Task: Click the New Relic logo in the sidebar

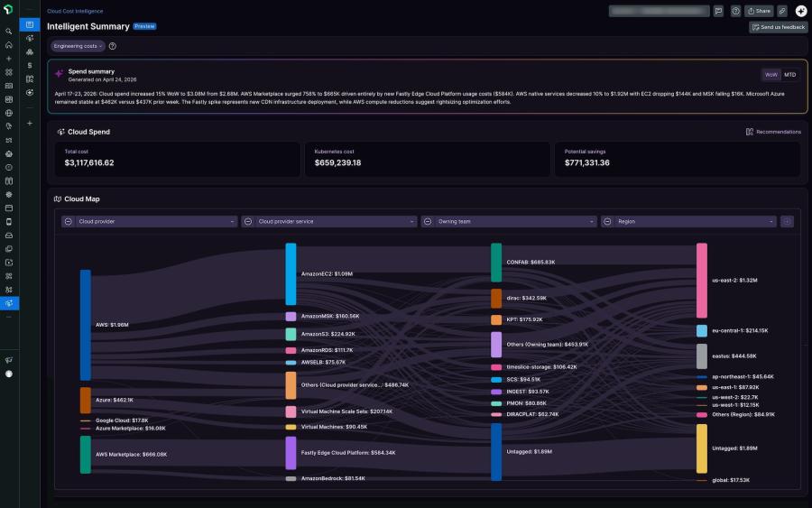Action: click(x=8, y=10)
